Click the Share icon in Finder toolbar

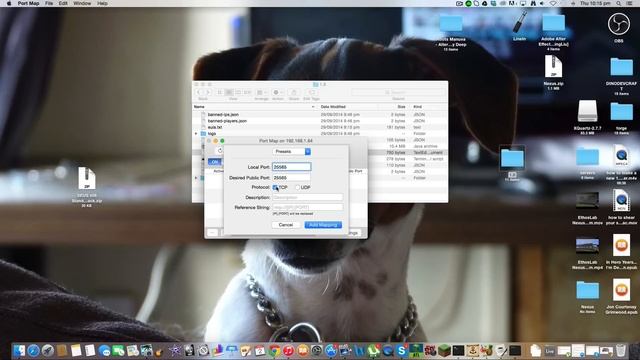[294, 93]
